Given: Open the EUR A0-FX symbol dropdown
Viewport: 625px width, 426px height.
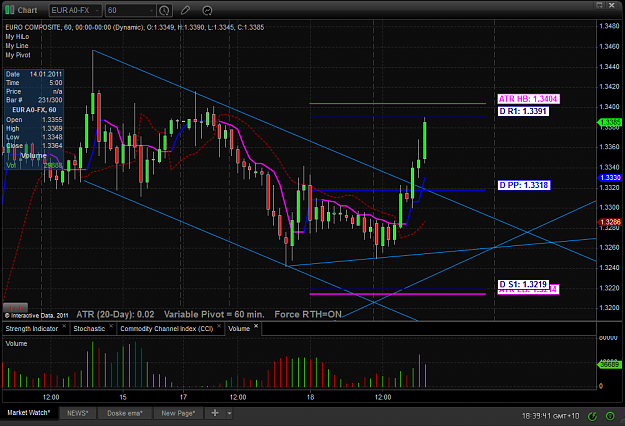Looking at the screenshot, I should pos(75,10).
